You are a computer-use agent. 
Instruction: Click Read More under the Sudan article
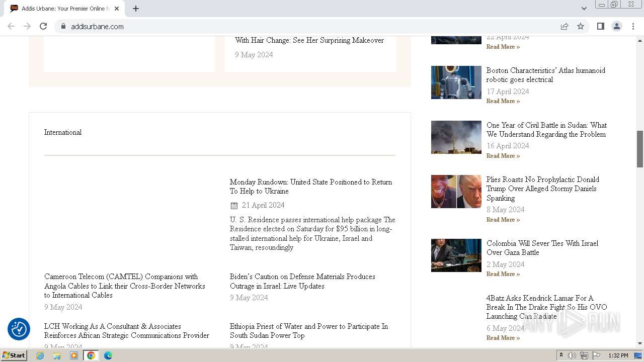point(503,156)
